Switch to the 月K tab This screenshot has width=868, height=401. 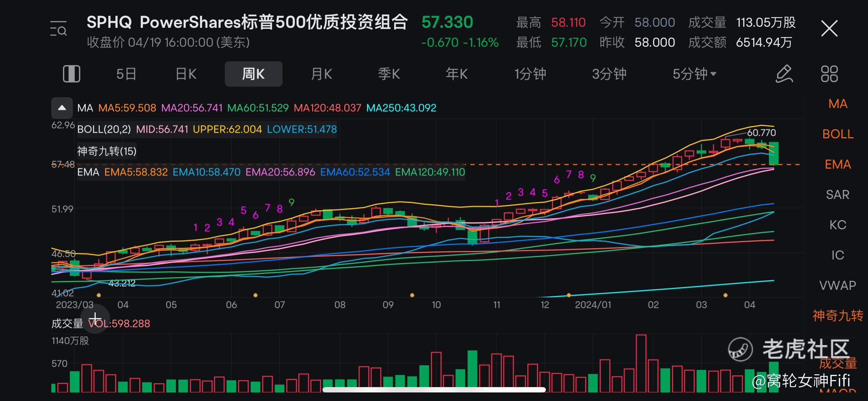point(321,74)
